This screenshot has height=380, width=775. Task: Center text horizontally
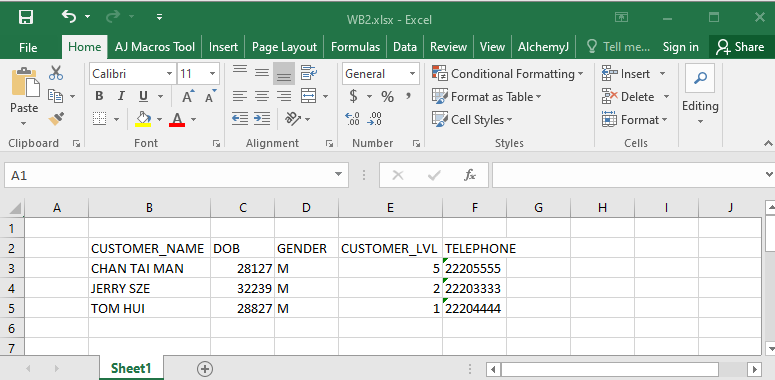click(262, 96)
